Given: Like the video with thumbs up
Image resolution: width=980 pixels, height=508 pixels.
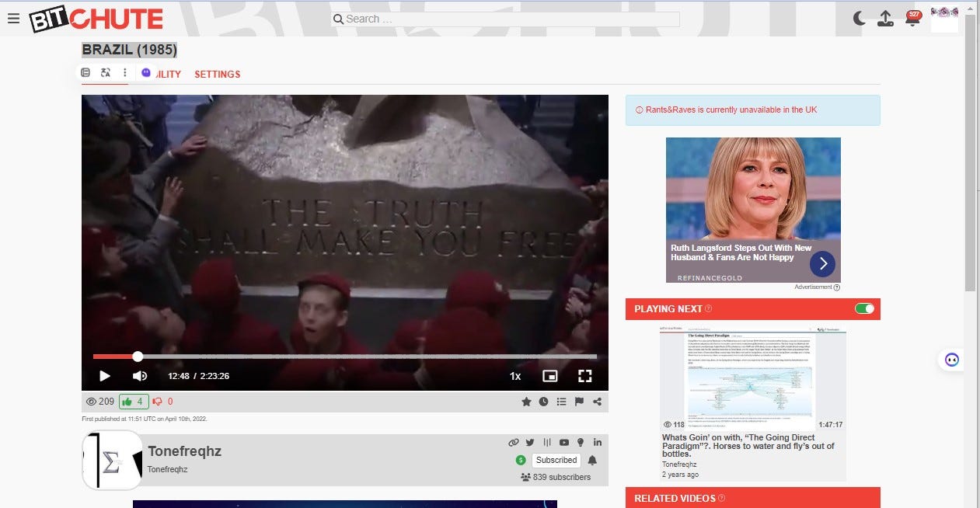Looking at the screenshot, I should pyautogui.click(x=134, y=402).
